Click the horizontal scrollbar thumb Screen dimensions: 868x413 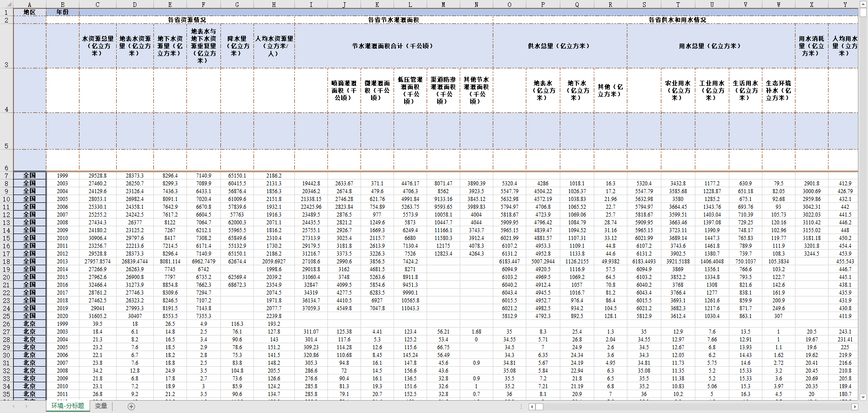pos(540,407)
